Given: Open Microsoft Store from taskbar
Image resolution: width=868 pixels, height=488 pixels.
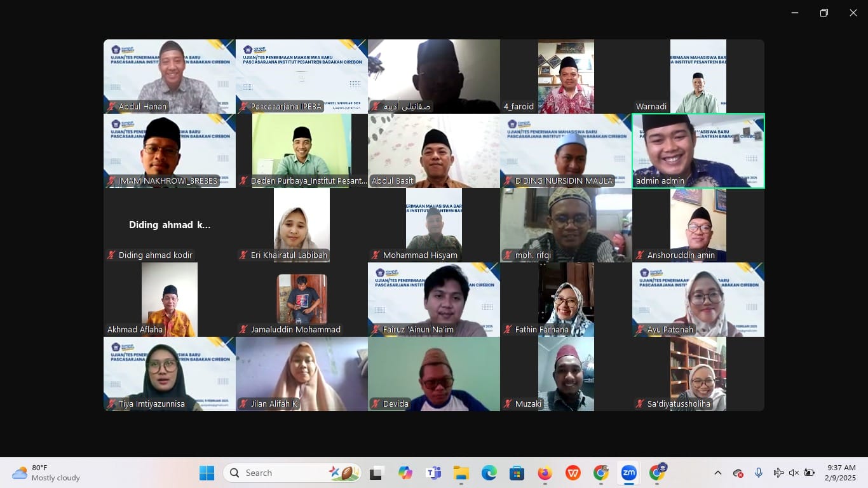Looking at the screenshot, I should click(x=517, y=473).
